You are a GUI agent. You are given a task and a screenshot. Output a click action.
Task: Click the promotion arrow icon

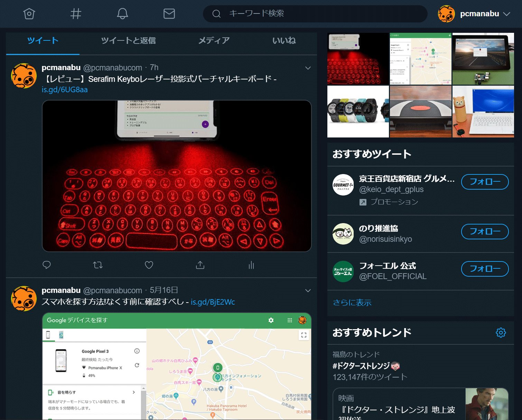[363, 202]
